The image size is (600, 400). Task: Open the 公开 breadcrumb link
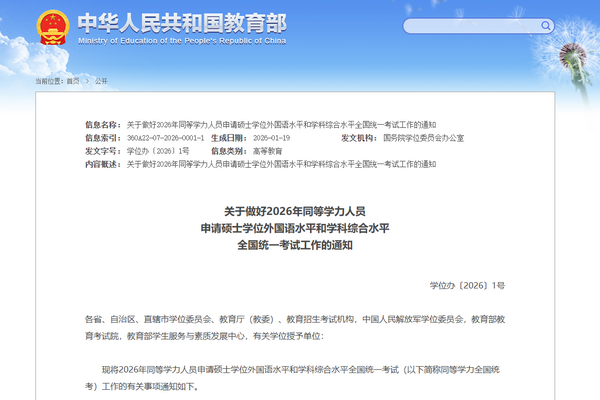pyautogui.click(x=101, y=81)
